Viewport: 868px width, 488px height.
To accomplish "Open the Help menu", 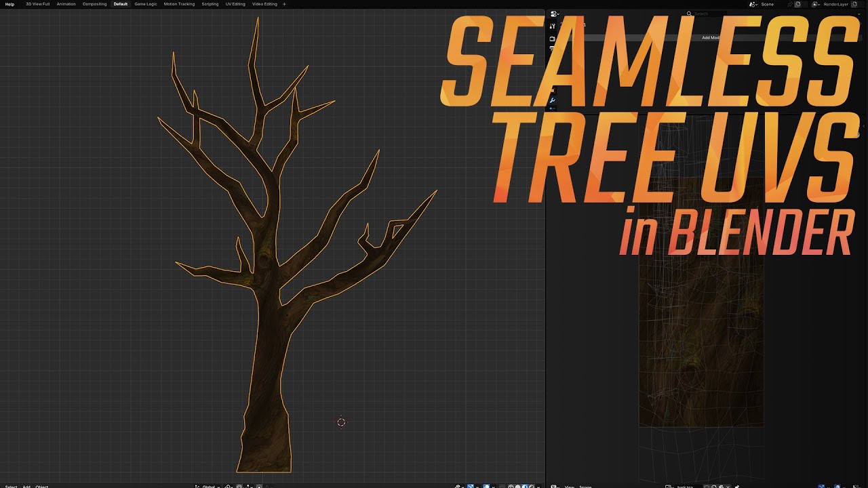I will tap(9, 4).
